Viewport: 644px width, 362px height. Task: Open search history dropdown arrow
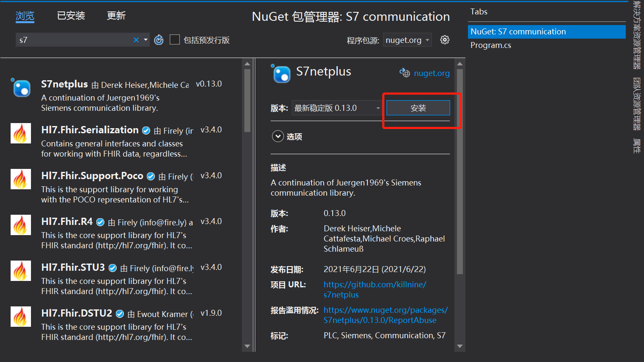click(x=146, y=40)
